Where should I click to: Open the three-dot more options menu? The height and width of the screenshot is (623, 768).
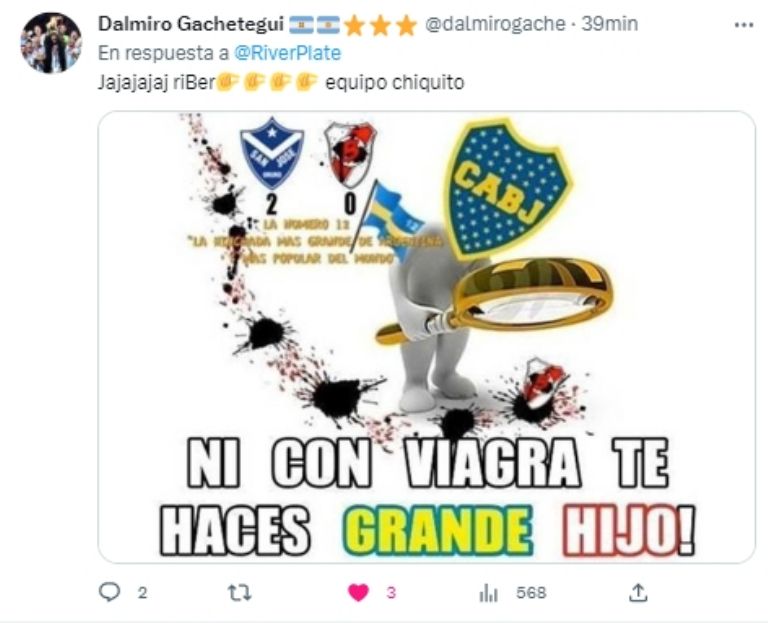click(744, 25)
